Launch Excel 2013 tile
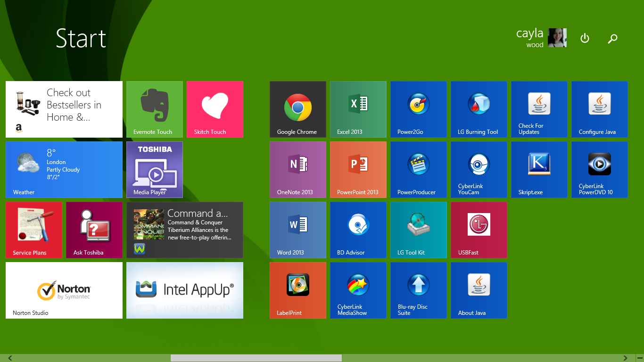The width and height of the screenshot is (644, 362). tap(358, 109)
